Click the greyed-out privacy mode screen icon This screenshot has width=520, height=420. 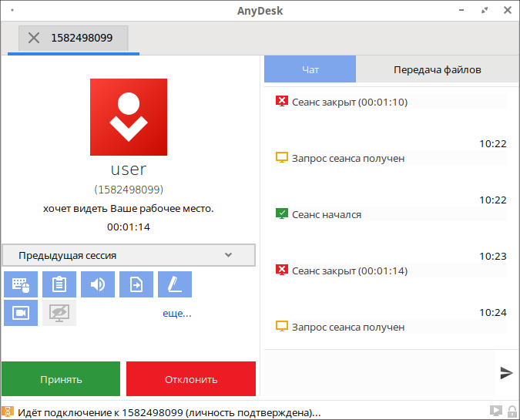(x=59, y=313)
